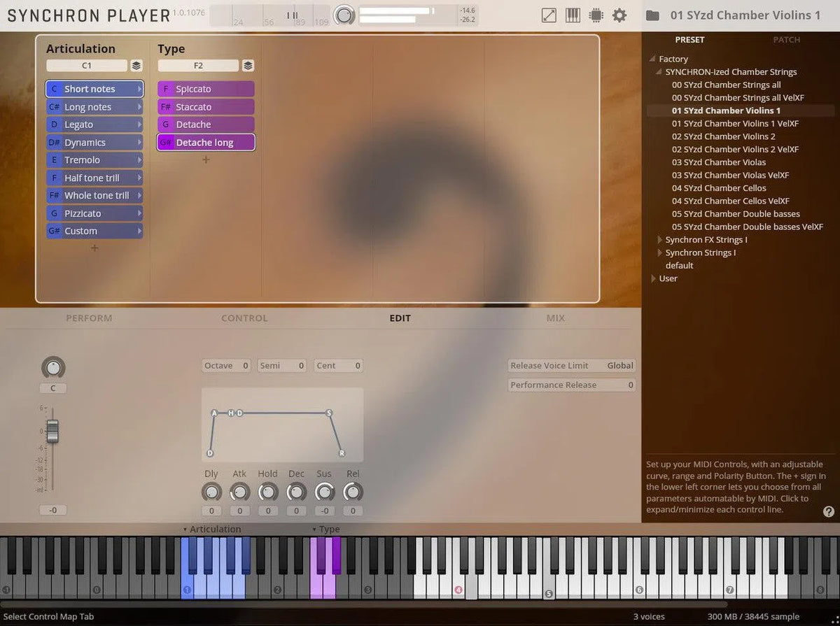Click the window resize icon
The height and width of the screenshot is (626, 840).
click(549, 15)
